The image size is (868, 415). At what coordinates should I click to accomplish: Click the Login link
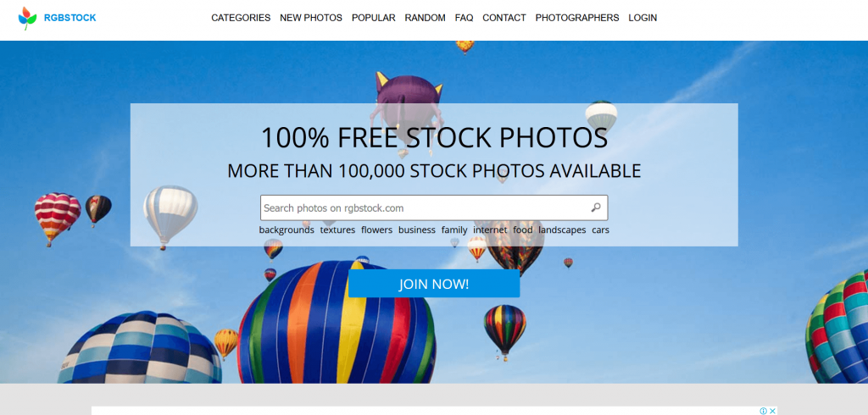click(x=643, y=18)
